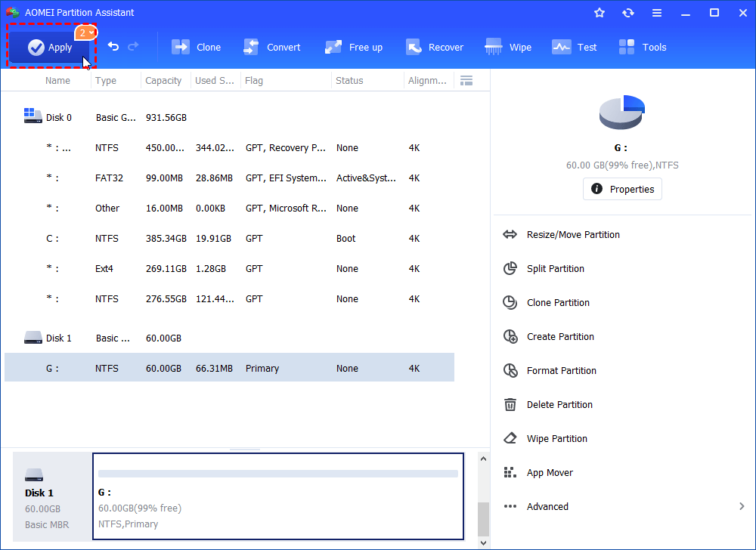Click the refresh icon in title bar
This screenshot has height=550, width=756.
click(x=628, y=13)
